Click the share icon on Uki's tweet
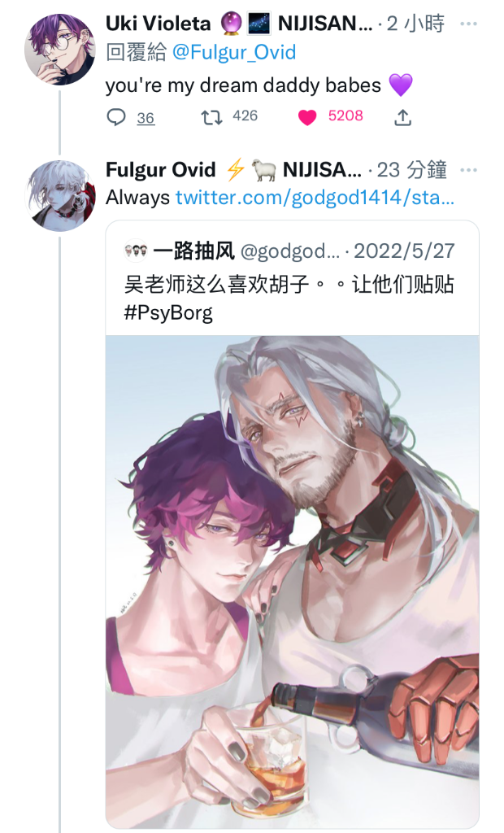The width and height of the screenshot is (504, 833). click(402, 117)
